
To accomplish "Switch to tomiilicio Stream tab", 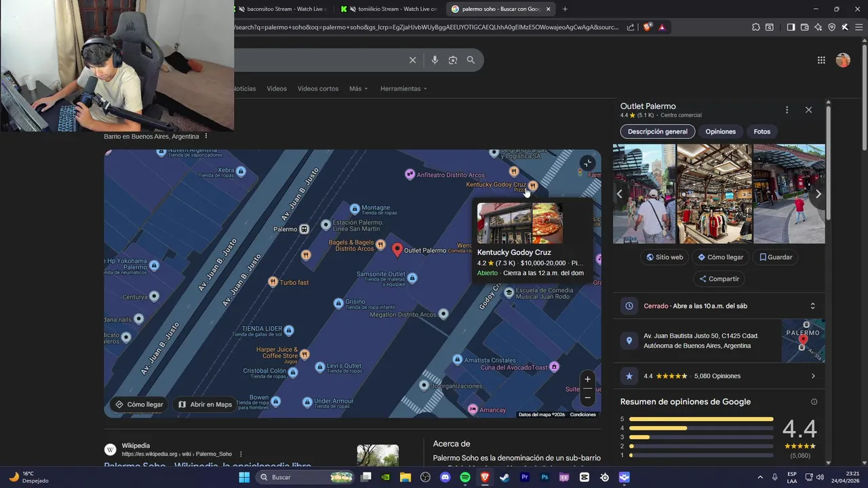I will click(x=390, y=9).
